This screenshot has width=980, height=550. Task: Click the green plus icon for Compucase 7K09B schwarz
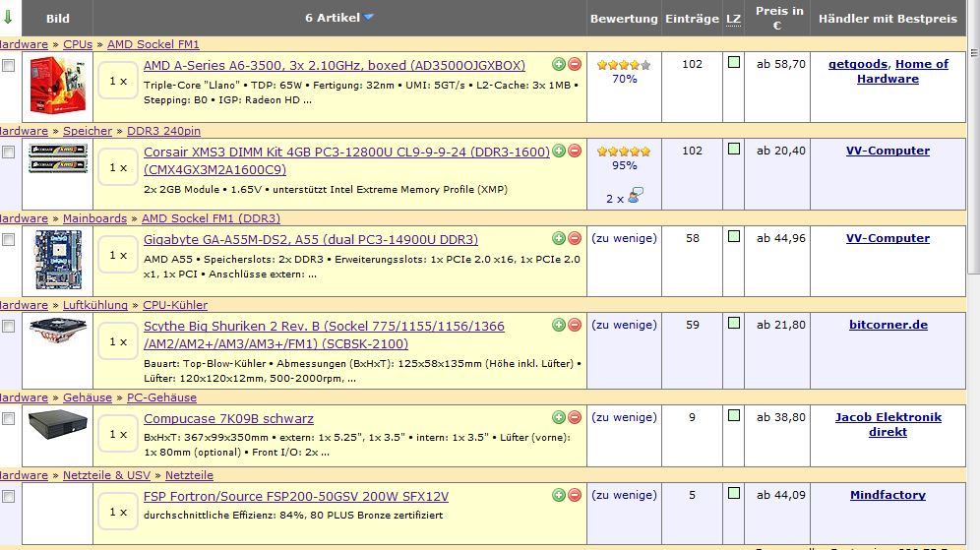point(559,417)
